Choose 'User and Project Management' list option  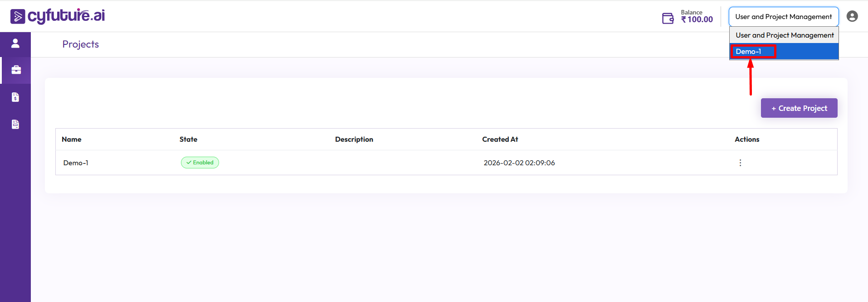click(784, 35)
